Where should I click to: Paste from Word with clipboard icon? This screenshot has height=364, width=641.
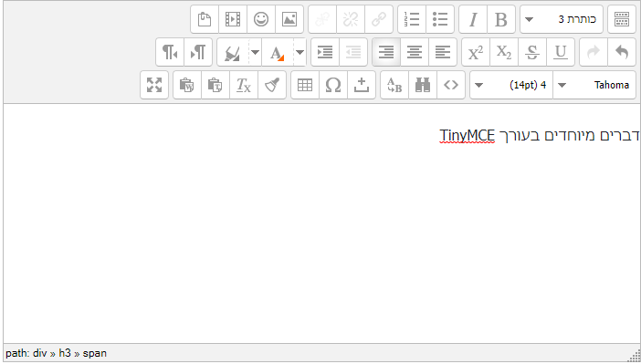click(x=187, y=85)
